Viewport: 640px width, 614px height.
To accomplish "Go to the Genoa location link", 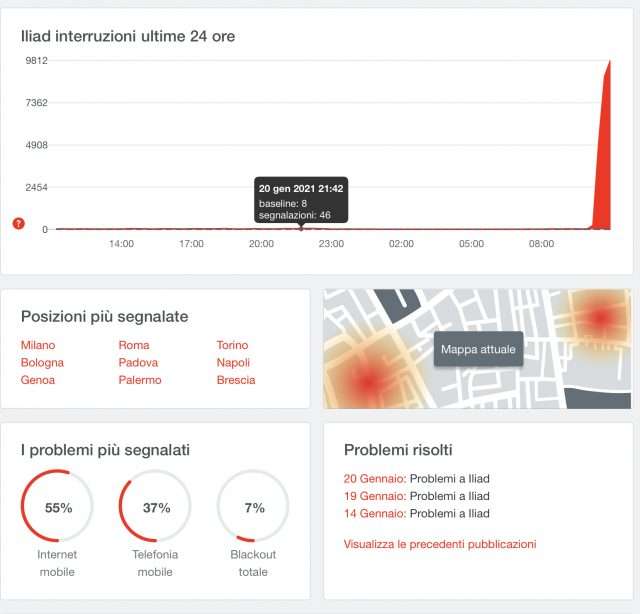I will click(38, 380).
